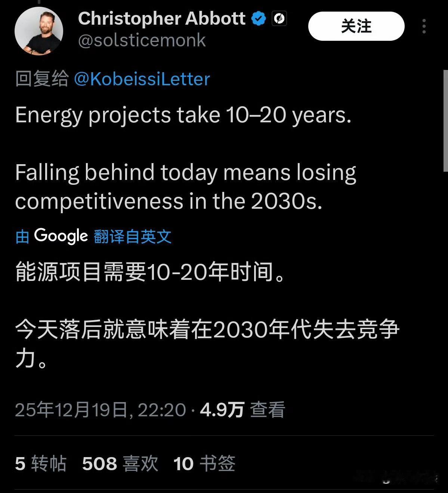Open the timestamp 25年12月19日, 22:20
Image resolution: width=448 pixels, height=493 pixels.
[101, 410]
